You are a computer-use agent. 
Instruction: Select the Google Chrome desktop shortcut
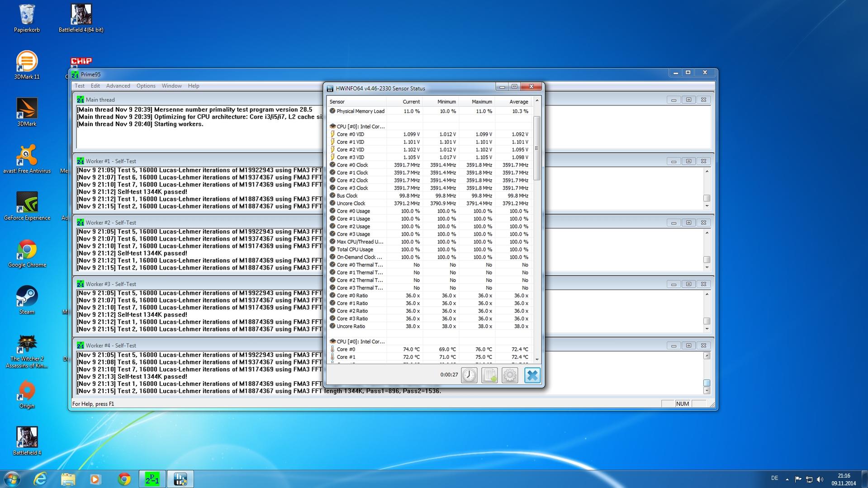(27, 254)
